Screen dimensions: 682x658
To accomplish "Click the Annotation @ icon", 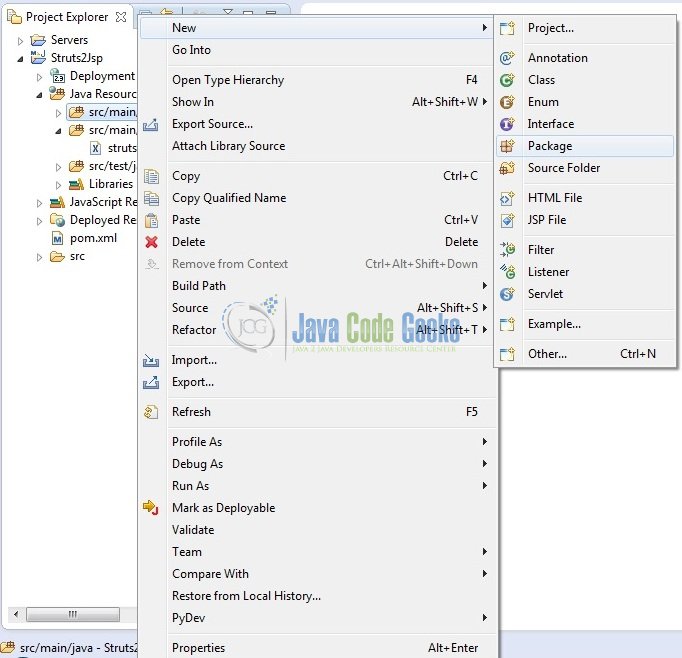I will pyautogui.click(x=507, y=58).
